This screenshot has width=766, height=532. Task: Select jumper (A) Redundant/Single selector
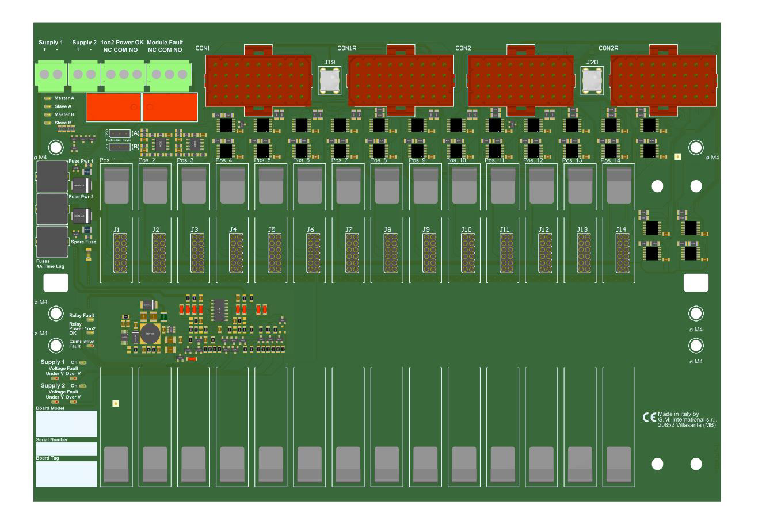tap(119, 133)
